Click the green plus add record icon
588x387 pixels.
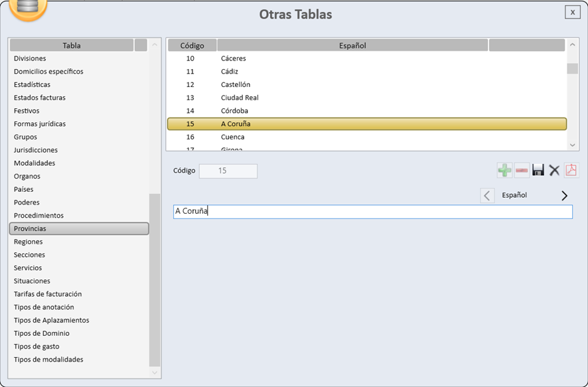click(504, 171)
